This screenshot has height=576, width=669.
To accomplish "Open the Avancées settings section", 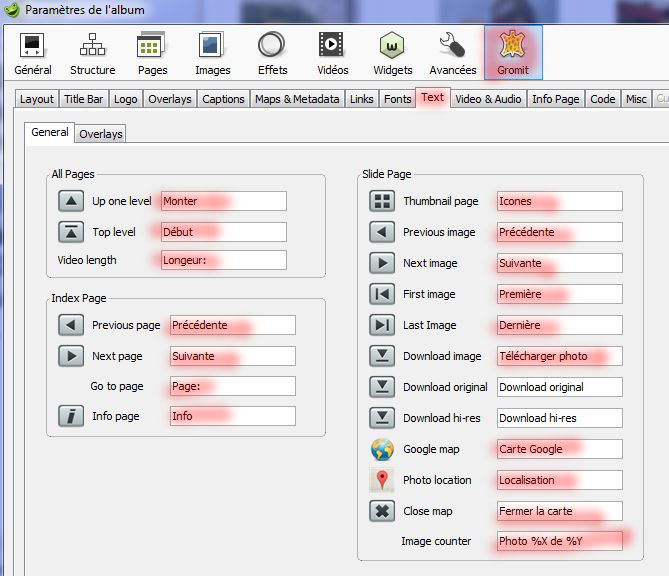I will click(452, 53).
